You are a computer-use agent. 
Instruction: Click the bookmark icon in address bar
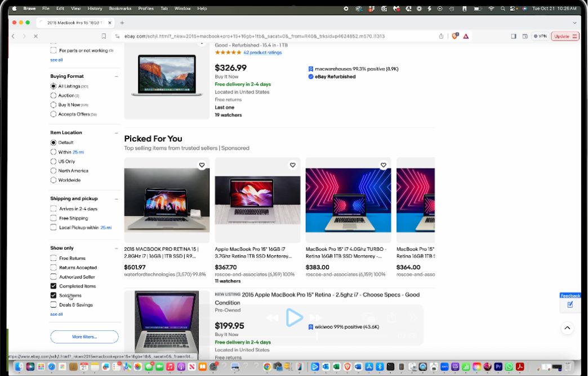pos(104,36)
